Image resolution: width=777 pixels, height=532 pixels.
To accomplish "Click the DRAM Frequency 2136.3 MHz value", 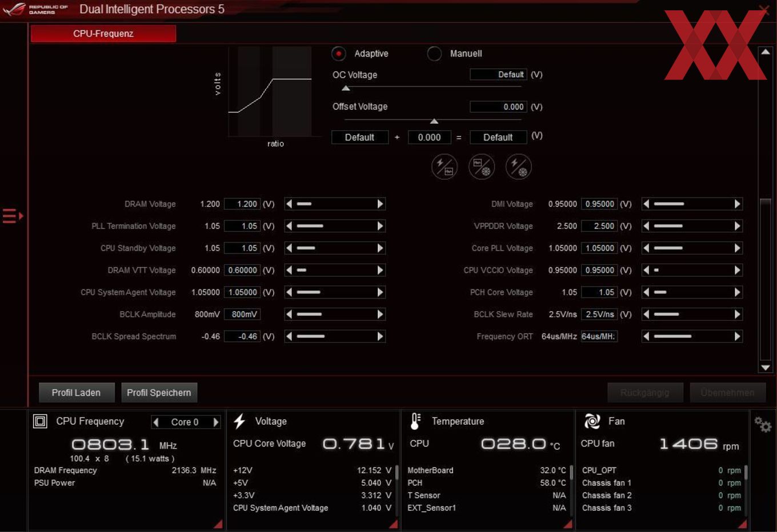I will point(194,470).
